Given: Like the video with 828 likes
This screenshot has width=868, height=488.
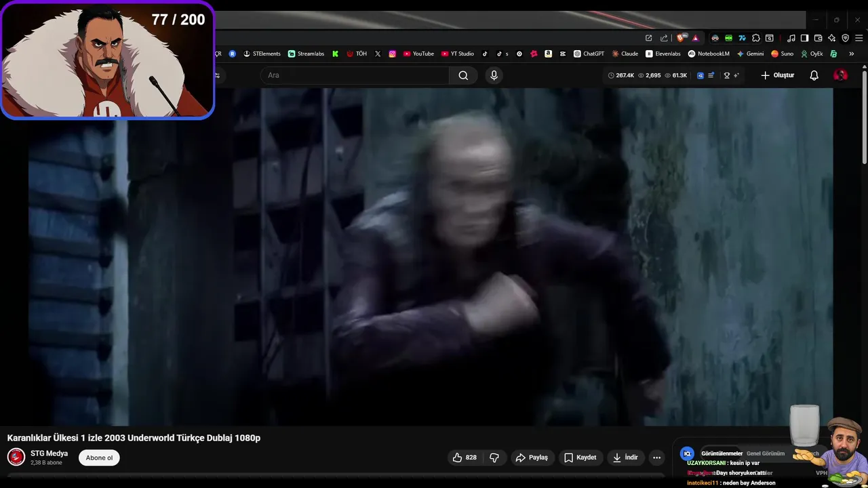Looking at the screenshot, I should [x=465, y=457].
